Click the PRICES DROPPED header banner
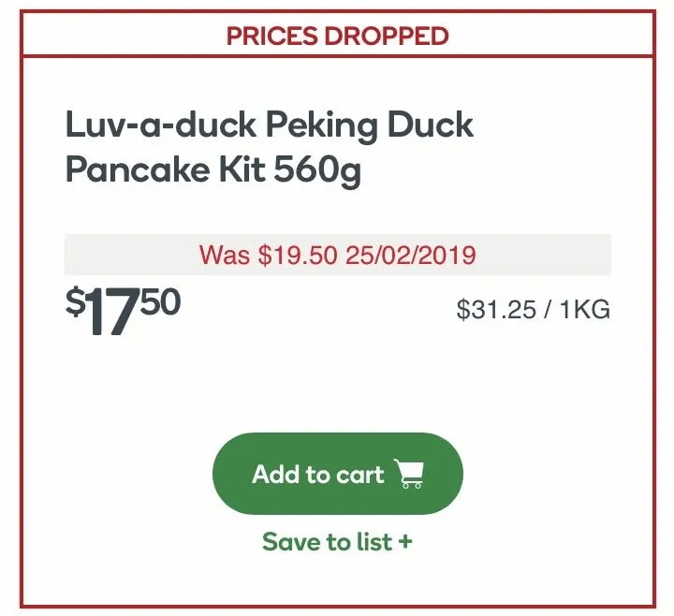This screenshot has width=674, height=616. tap(337, 36)
